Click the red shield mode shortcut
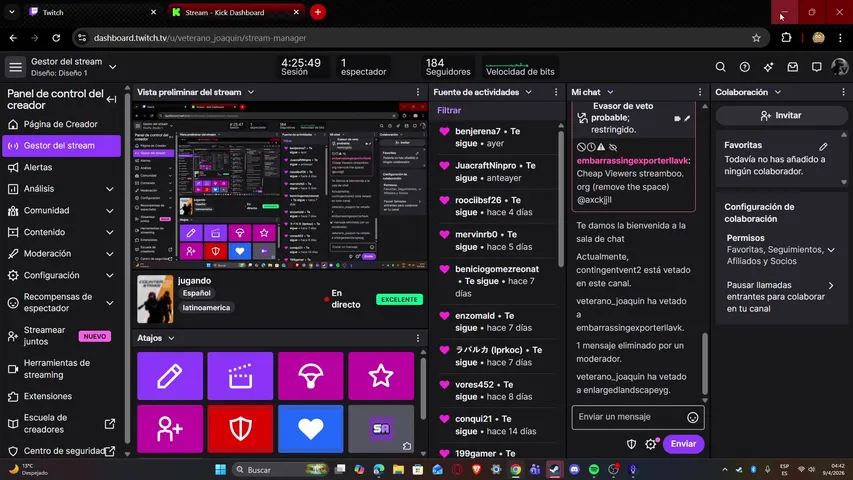The image size is (853, 480). point(240,429)
